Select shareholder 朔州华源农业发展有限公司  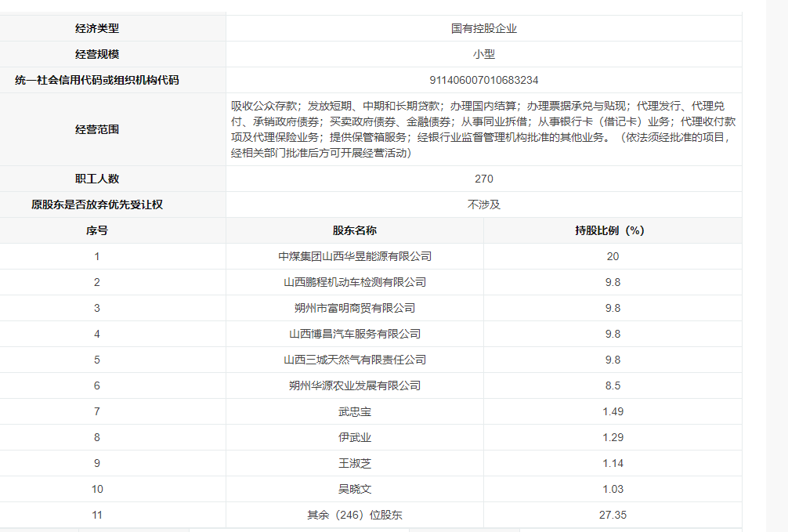[x=355, y=385]
